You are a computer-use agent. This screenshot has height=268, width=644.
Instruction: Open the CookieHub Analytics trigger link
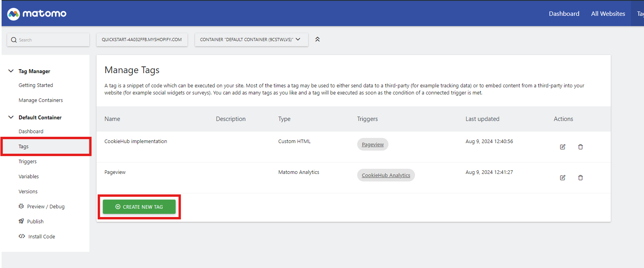(x=386, y=176)
